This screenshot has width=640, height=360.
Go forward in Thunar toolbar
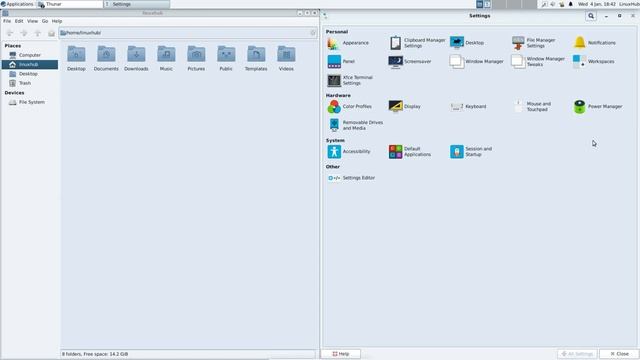pos(24,33)
